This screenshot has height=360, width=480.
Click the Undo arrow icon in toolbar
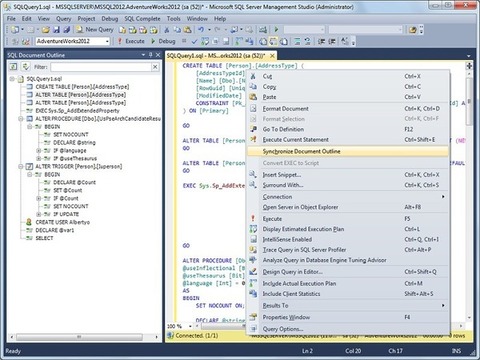201,30
